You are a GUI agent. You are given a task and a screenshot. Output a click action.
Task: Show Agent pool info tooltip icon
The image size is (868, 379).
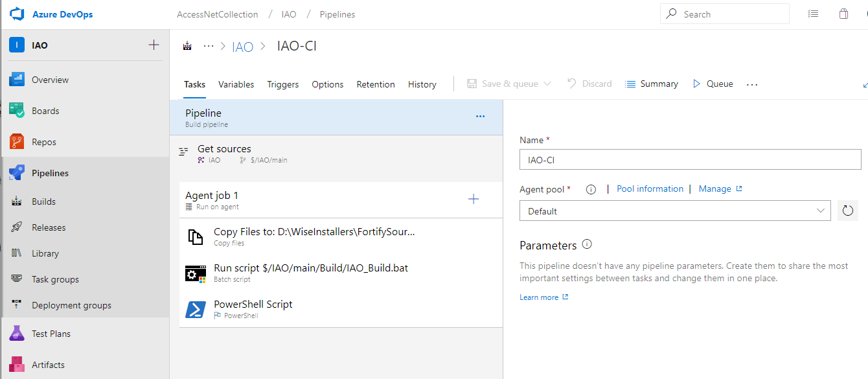click(591, 189)
